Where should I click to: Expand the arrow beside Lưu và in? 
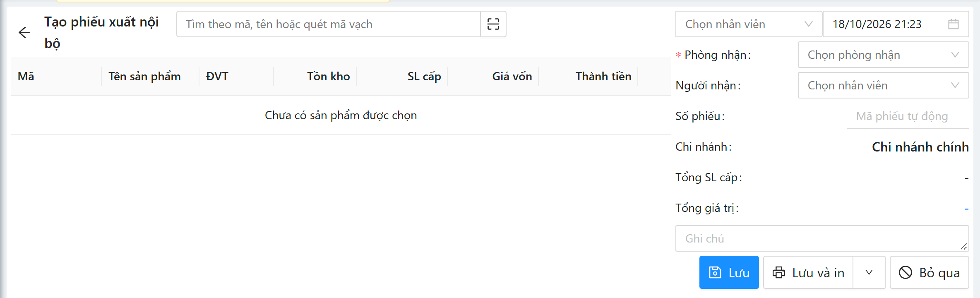pos(869,272)
